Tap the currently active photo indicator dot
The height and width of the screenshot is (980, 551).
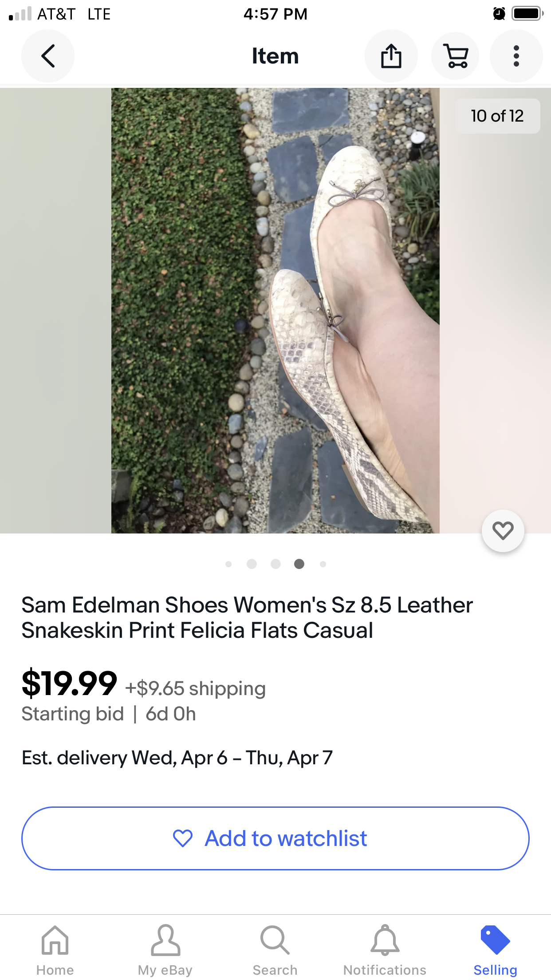tap(299, 564)
